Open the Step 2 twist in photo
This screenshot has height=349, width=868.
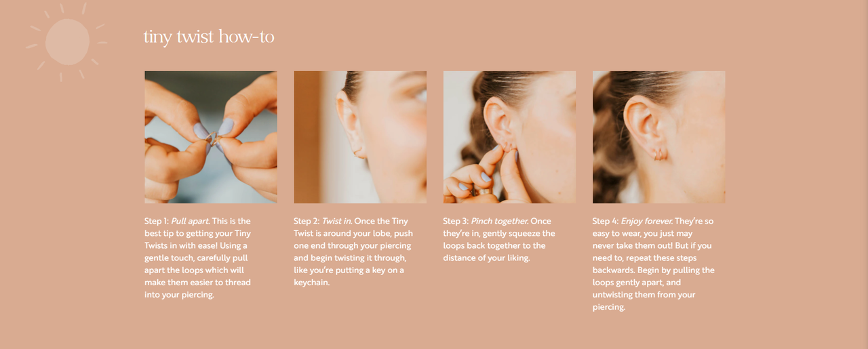tap(360, 137)
